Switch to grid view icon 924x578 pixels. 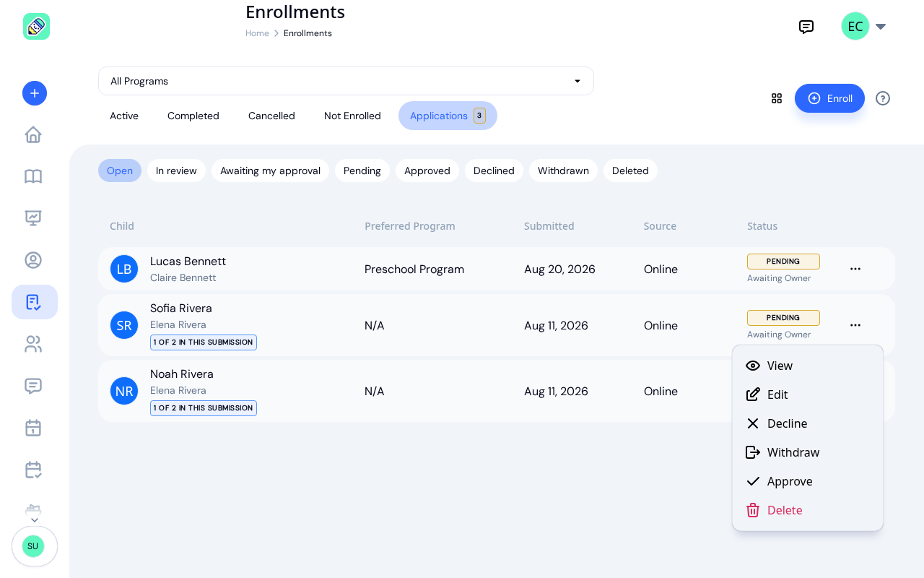click(777, 98)
